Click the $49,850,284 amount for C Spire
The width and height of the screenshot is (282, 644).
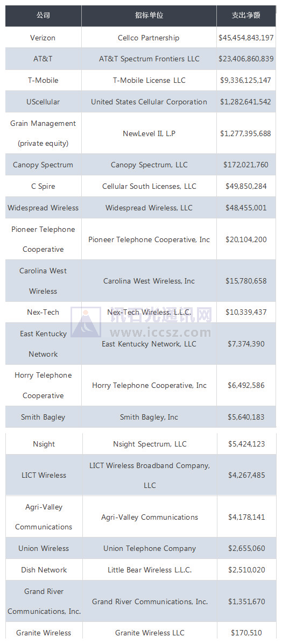246,186
